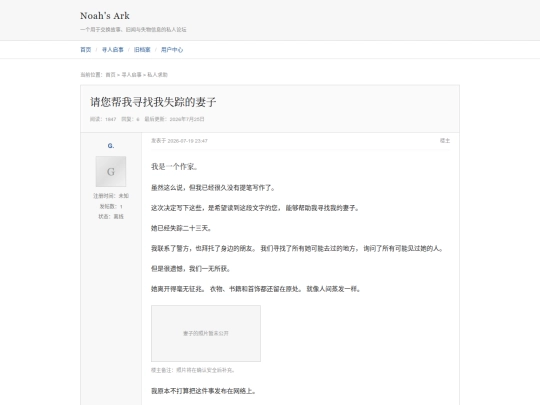Image resolution: width=540 pixels, height=405 pixels.
Task: Click the line starting 这次决定写下这些
Action: click(255, 208)
